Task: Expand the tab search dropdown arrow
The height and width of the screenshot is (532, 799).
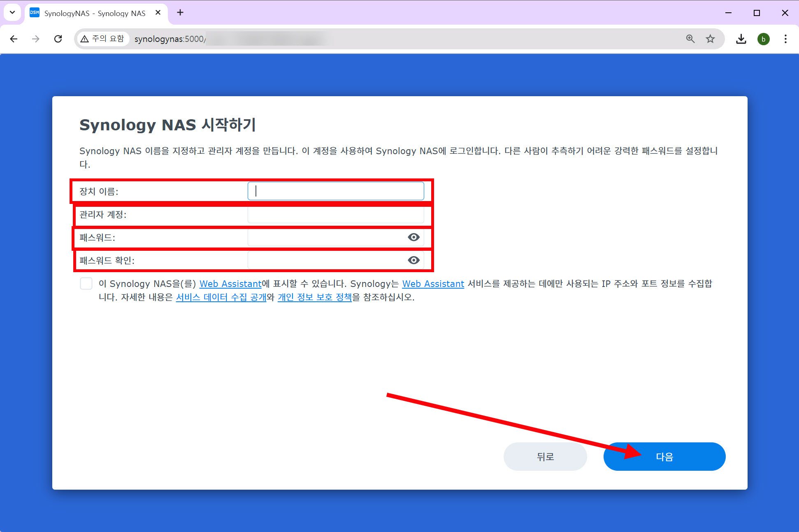Action: [12, 12]
